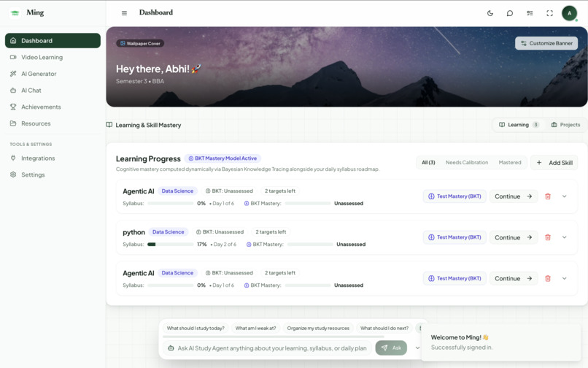Image resolution: width=588 pixels, height=368 pixels.
Task: Open Resources in sidebar
Action: (x=53, y=123)
